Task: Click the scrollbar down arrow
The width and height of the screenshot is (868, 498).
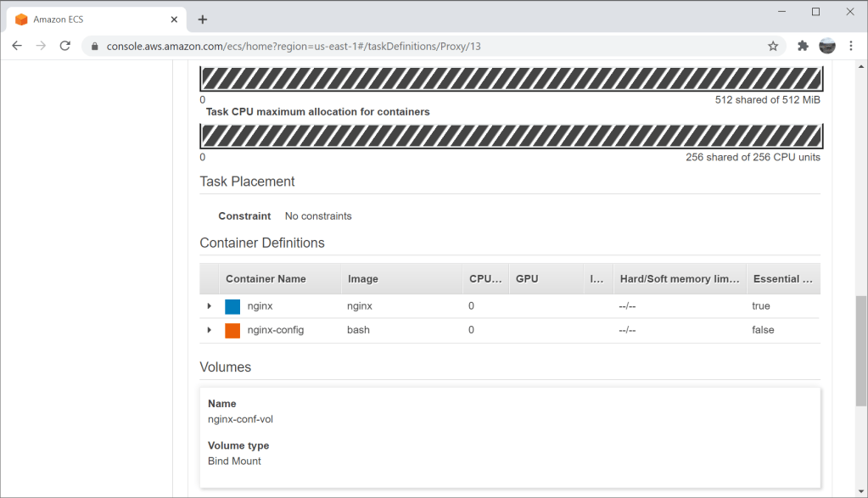Action: click(860, 490)
